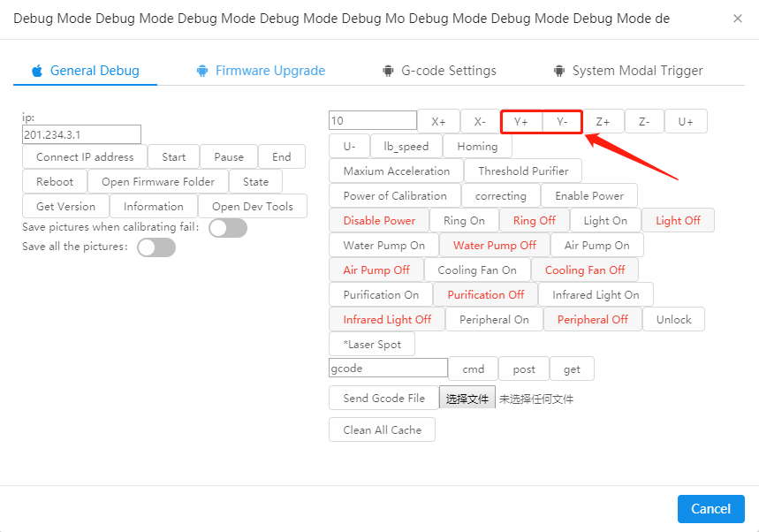Click the highlighted Y+ jog button
The image size is (759, 532).
click(x=520, y=121)
